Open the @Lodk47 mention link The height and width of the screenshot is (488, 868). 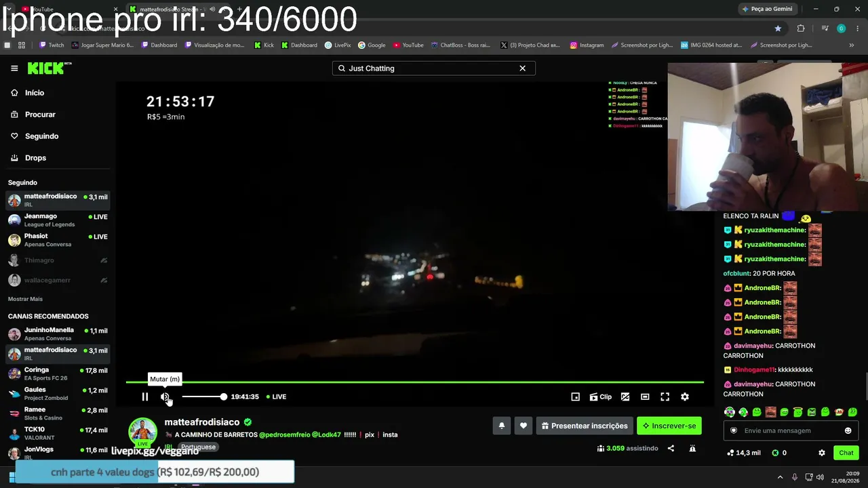(327, 434)
